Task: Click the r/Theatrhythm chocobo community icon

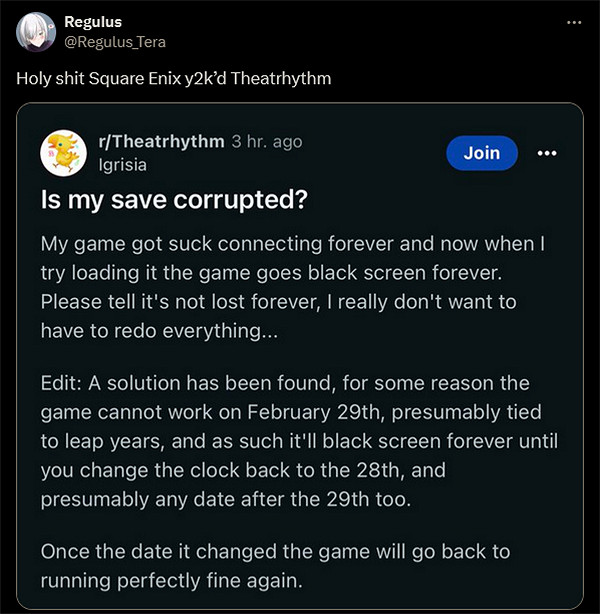Action: pos(65,152)
